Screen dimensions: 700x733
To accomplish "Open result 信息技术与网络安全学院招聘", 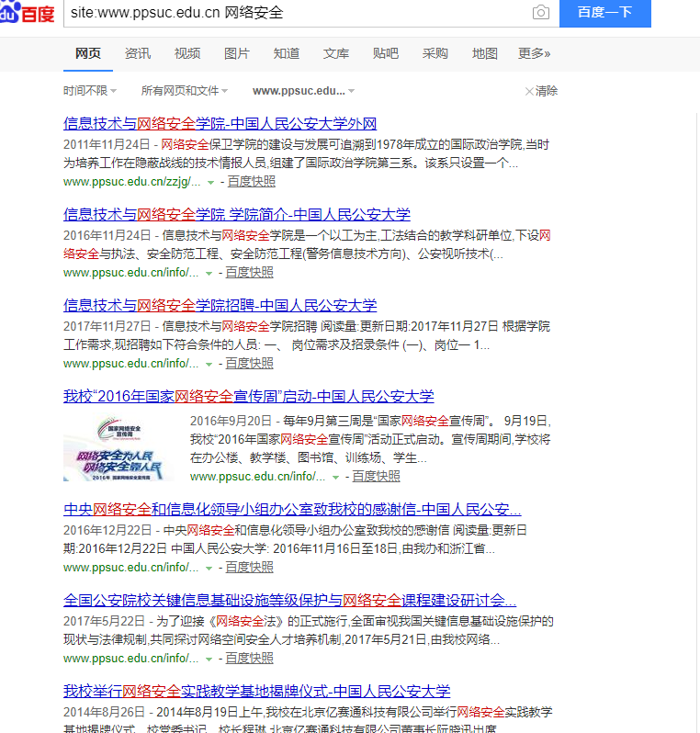I will coord(220,305).
